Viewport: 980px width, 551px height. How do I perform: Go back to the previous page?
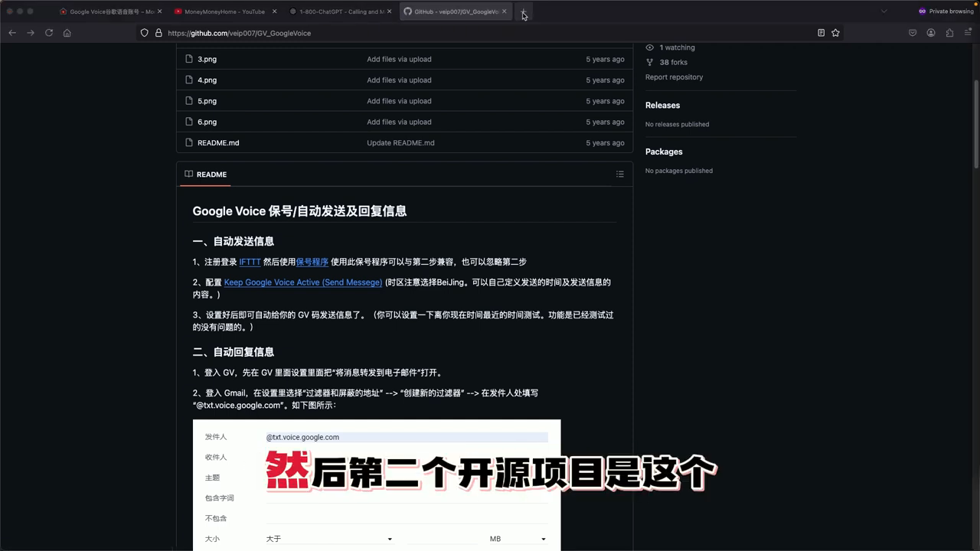click(12, 33)
